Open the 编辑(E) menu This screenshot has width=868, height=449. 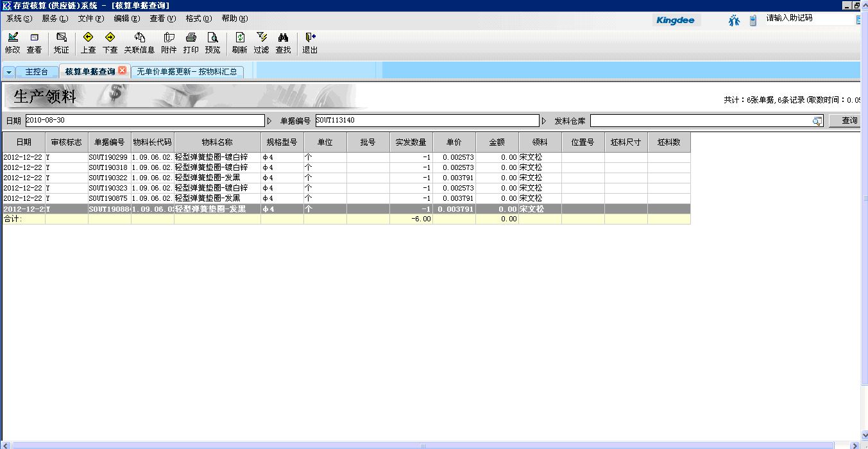pyautogui.click(x=126, y=19)
